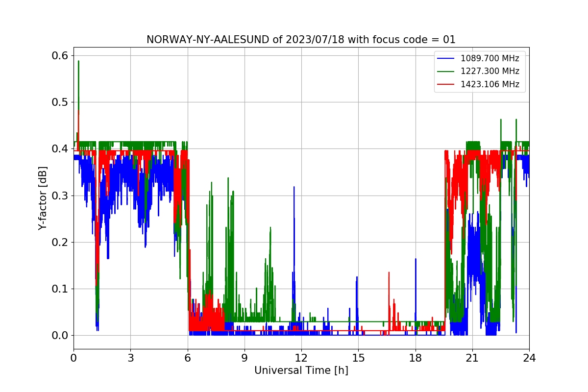This screenshot has height=392, width=588.
Task: Click the 0.3 y-axis tick label
Action: [60, 196]
